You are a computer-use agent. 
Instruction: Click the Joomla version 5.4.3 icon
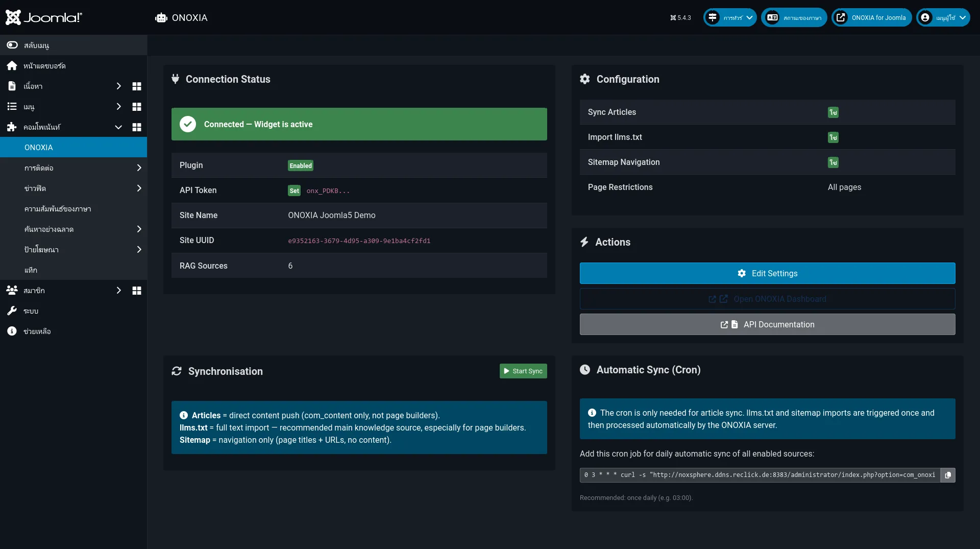673,18
